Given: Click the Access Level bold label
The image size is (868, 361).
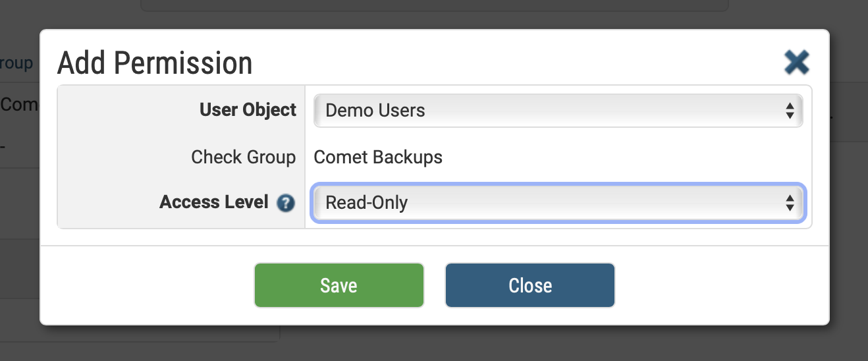Looking at the screenshot, I should coord(213,202).
